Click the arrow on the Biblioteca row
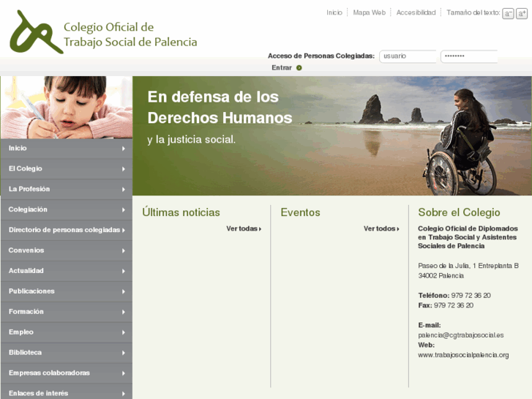 (124, 353)
